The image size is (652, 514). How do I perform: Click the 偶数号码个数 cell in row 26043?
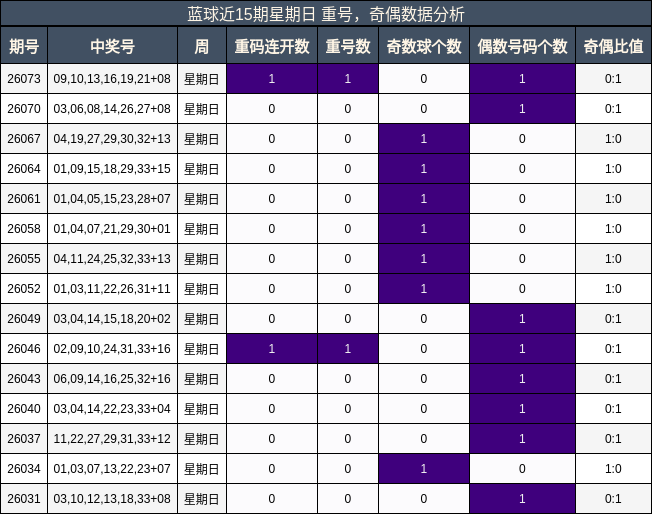pos(523,378)
